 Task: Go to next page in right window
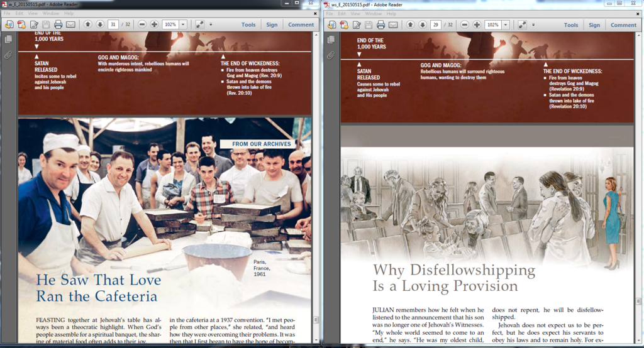pyautogui.click(x=422, y=25)
